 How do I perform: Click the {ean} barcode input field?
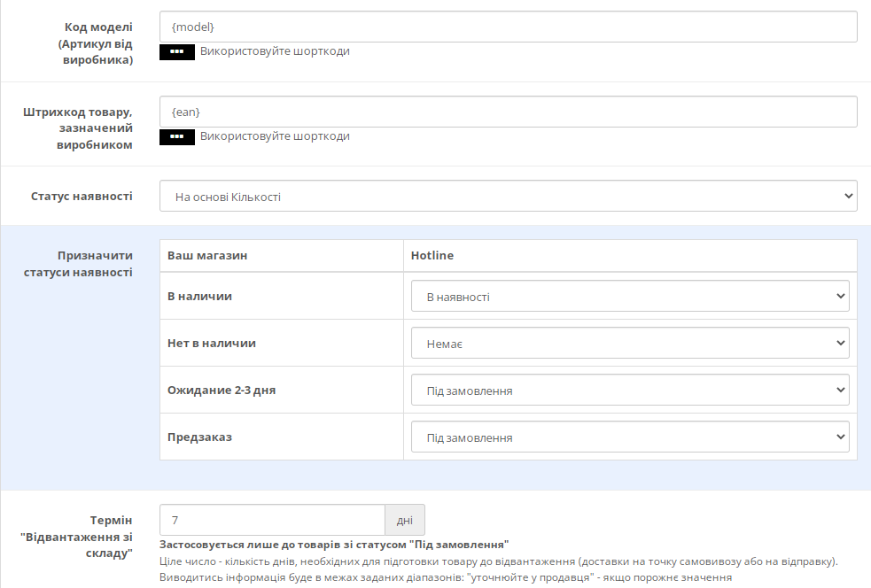509,112
